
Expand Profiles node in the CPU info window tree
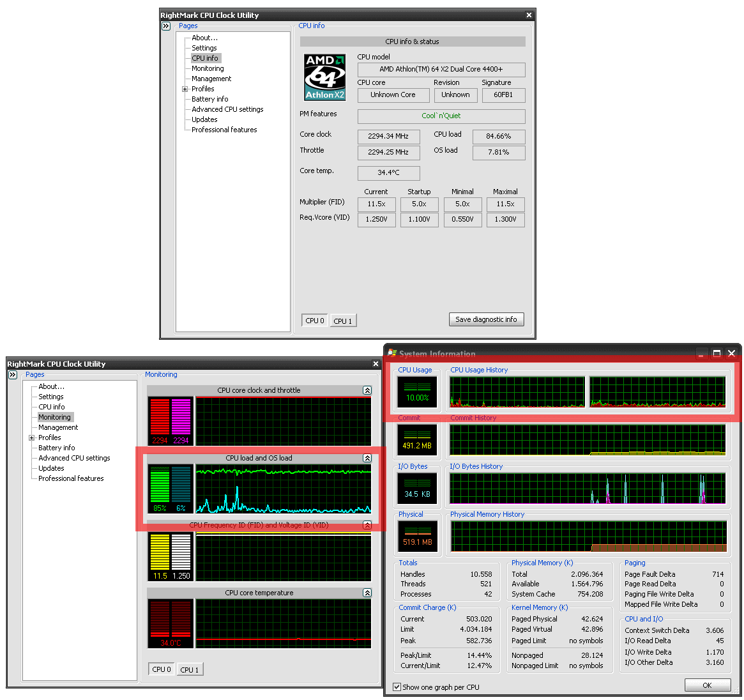tap(185, 89)
